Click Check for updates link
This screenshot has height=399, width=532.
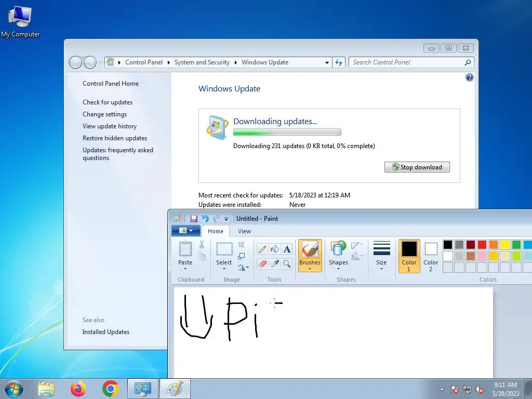[x=108, y=102]
